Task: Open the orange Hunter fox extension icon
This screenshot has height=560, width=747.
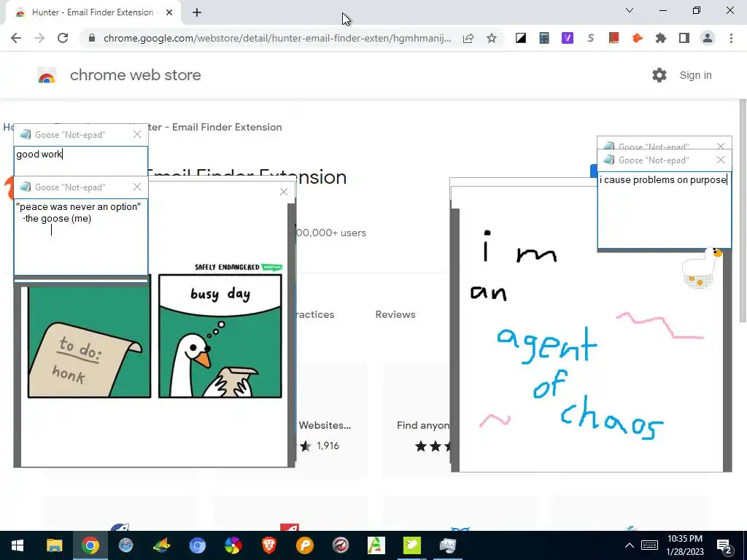Action: pyautogui.click(x=637, y=38)
